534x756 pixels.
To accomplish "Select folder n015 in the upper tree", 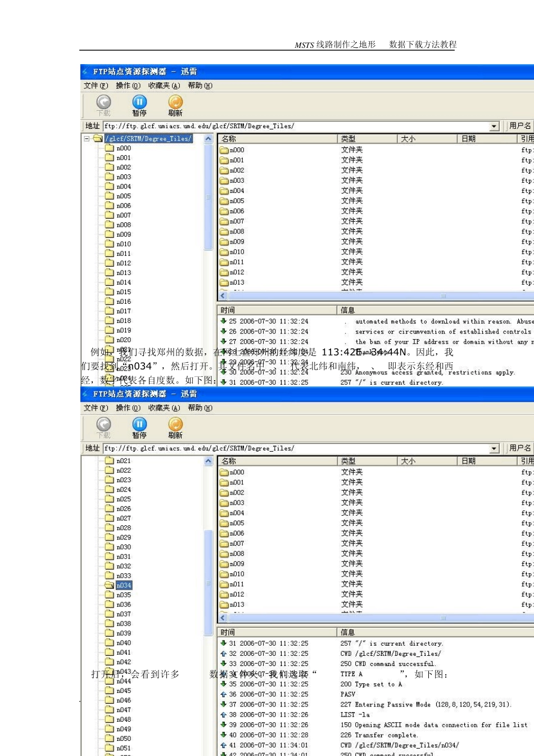I will point(123,292).
